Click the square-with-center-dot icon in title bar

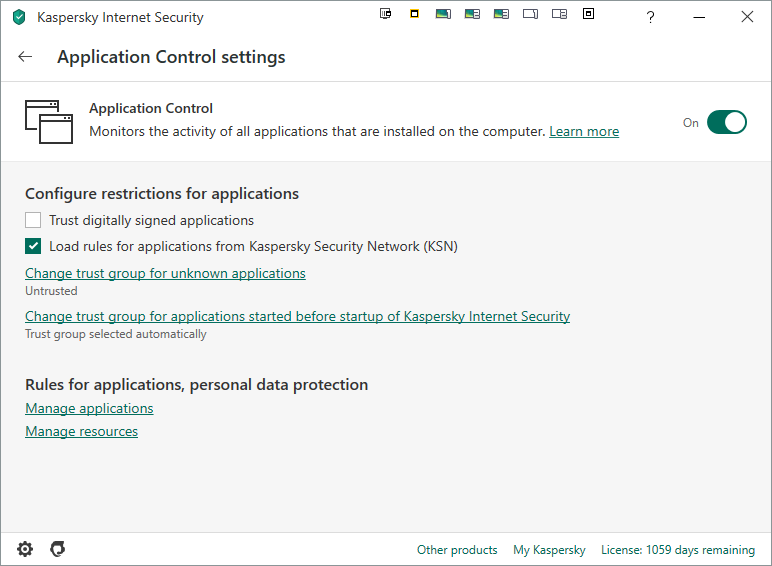coord(588,14)
